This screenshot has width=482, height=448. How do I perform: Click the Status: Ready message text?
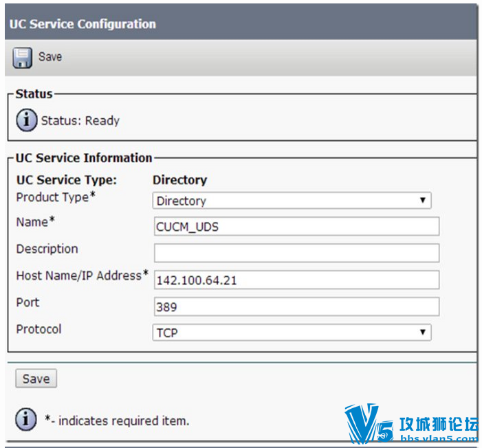(x=80, y=120)
